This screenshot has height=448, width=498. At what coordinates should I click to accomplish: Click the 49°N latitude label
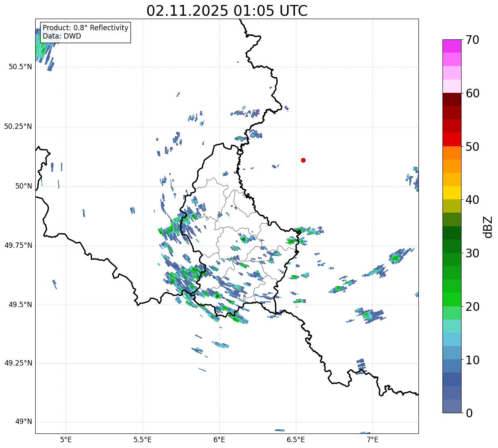[x=24, y=422]
